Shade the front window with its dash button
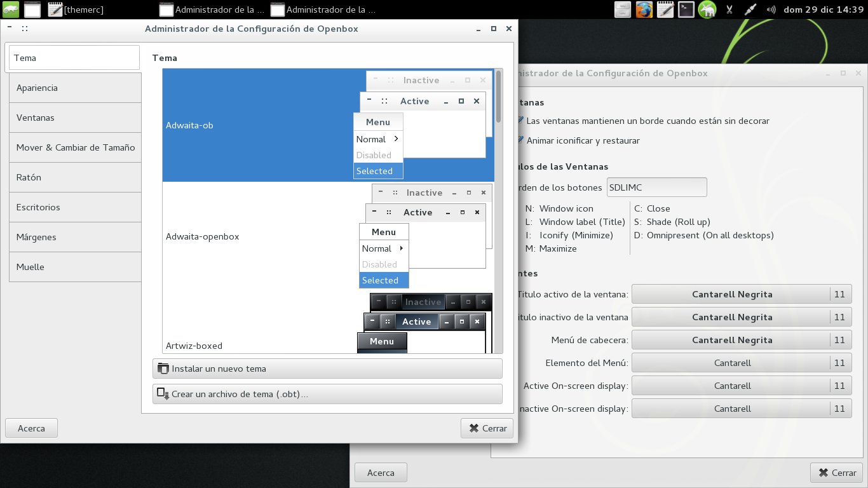This screenshot has width=868, height=488. (9, 29)
